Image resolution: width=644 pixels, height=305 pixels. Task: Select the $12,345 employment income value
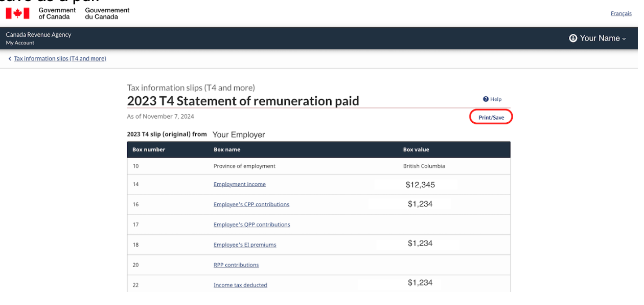(x=420, y=185)
